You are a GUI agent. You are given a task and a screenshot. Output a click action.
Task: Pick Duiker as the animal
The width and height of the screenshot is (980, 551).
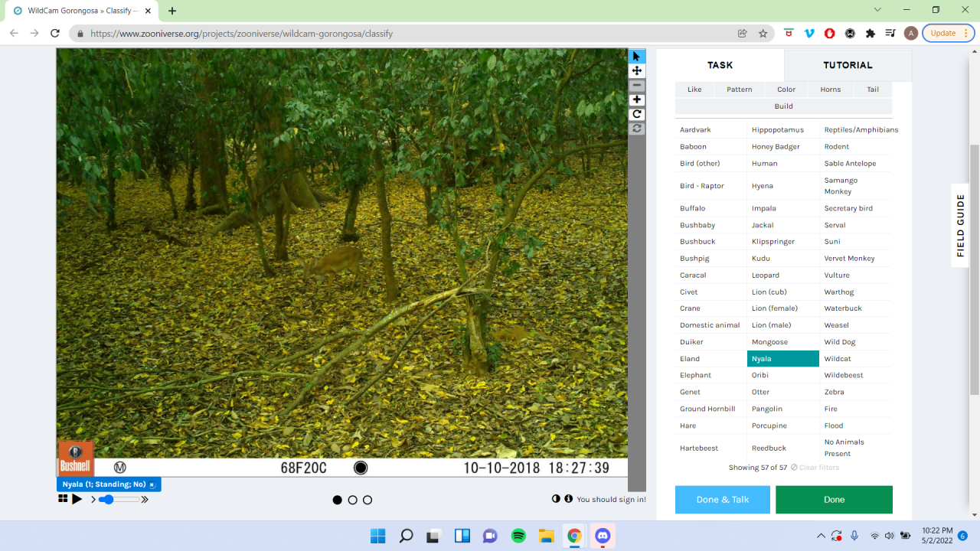710,342
